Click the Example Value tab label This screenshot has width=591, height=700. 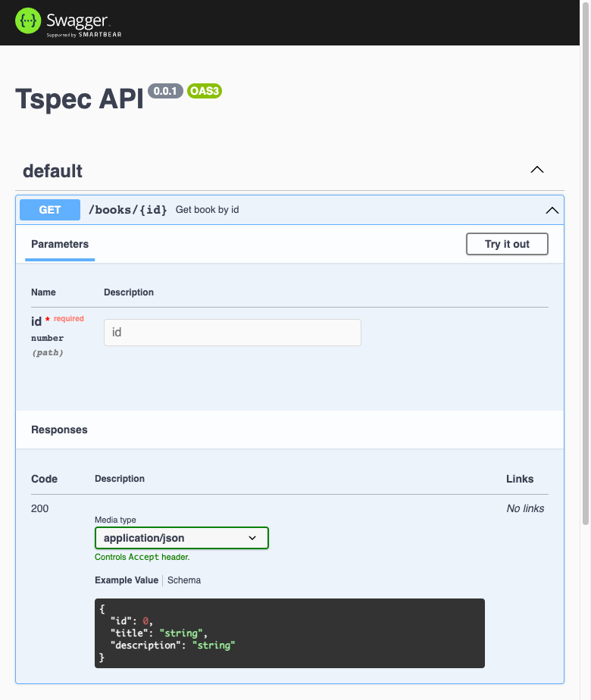127,580
